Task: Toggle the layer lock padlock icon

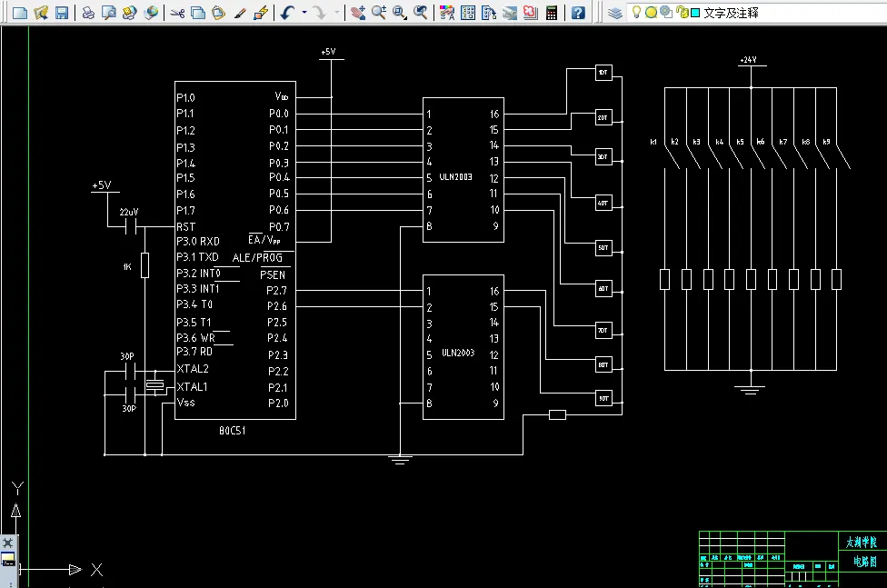Action: pyautogui.click(x=683, y=12)
